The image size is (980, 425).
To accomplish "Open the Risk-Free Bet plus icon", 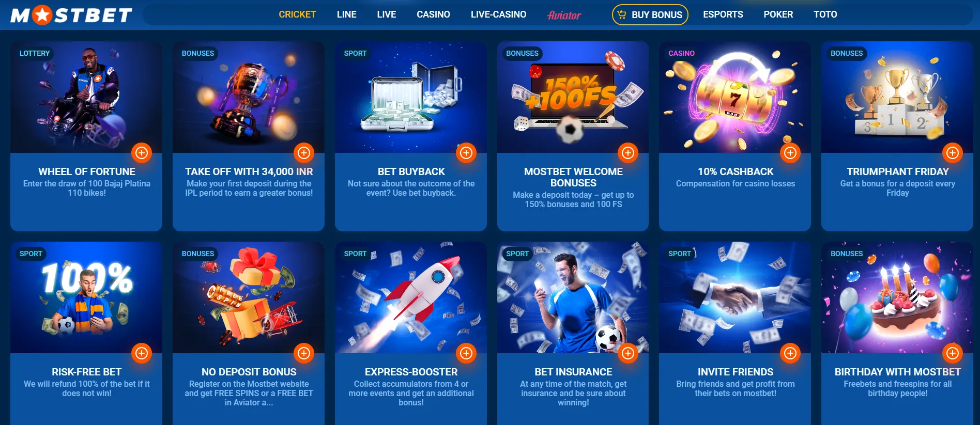I will coord(142,353).
